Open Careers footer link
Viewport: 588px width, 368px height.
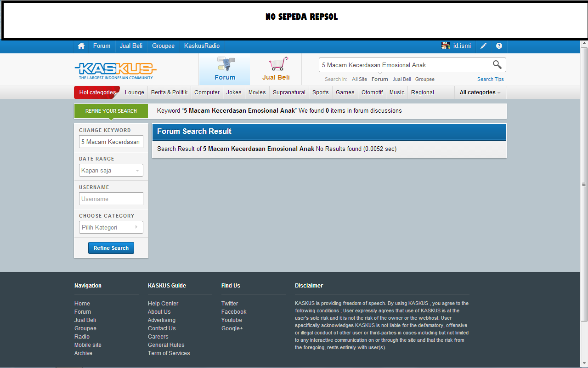click(x=158, y=337)
